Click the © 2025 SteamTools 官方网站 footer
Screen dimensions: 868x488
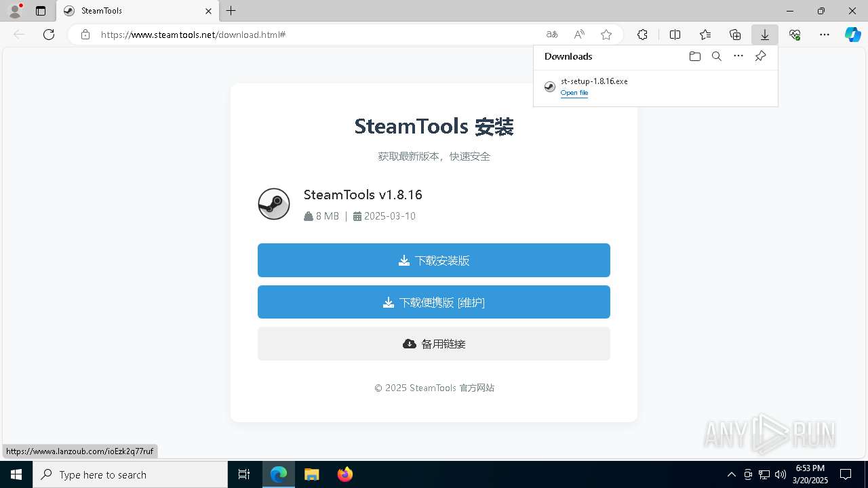click(x=434, y=388)
